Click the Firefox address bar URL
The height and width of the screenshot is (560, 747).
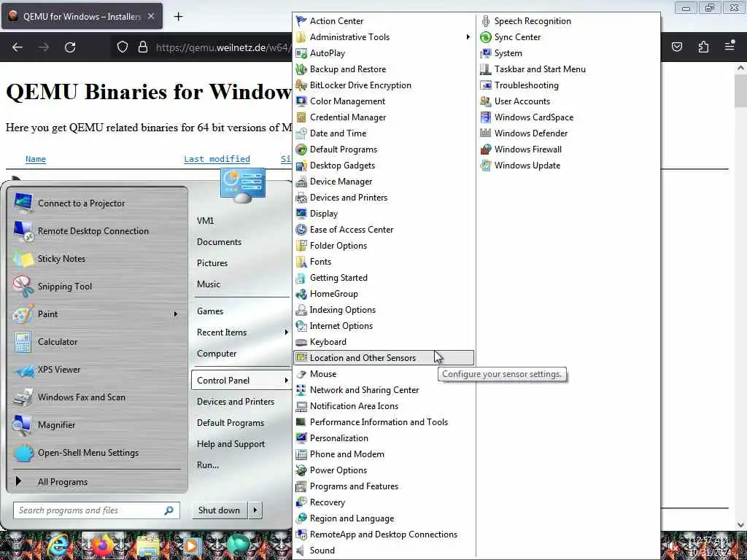point(224,47)
